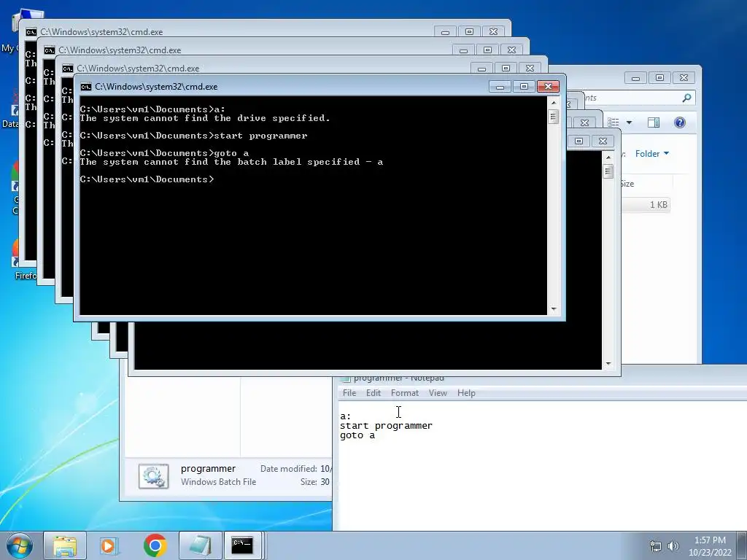Click the Size column header in Explorer

coord(627,184)
